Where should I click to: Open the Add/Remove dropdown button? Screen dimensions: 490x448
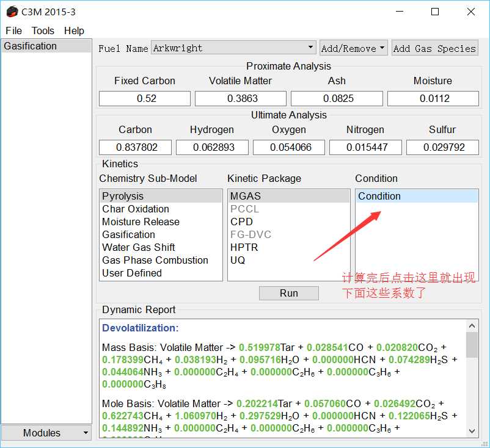tap(353, 48)
